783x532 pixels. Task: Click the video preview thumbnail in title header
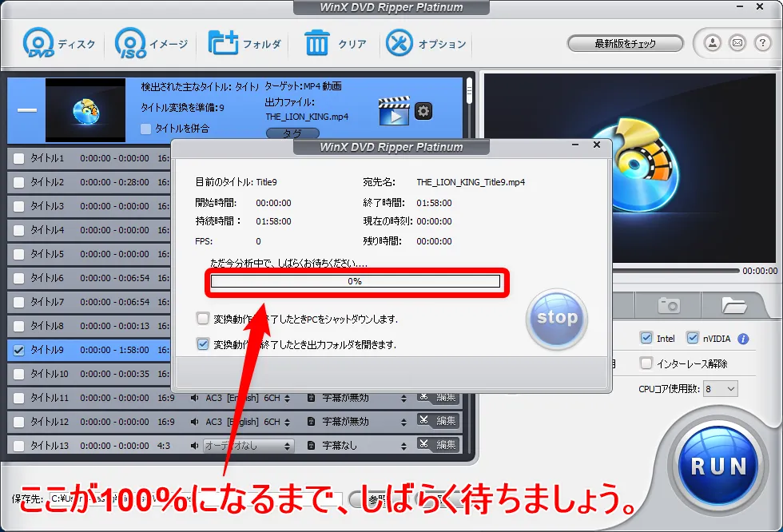click(x=85, y=110)
